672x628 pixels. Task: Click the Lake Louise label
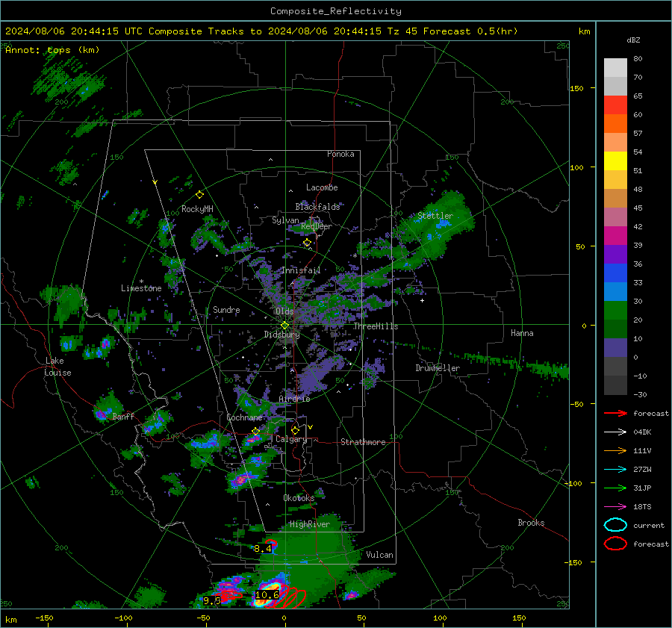coord(58,367)
